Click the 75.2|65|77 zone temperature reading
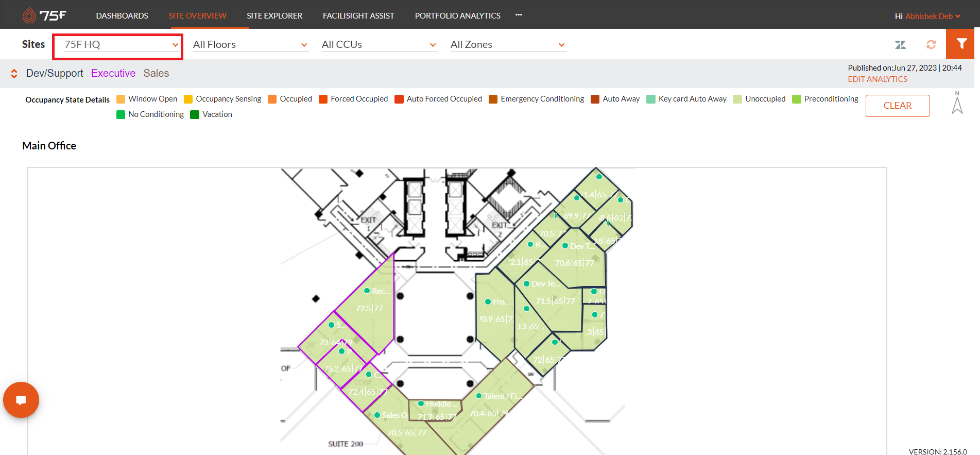 click(x=342, y=368)
